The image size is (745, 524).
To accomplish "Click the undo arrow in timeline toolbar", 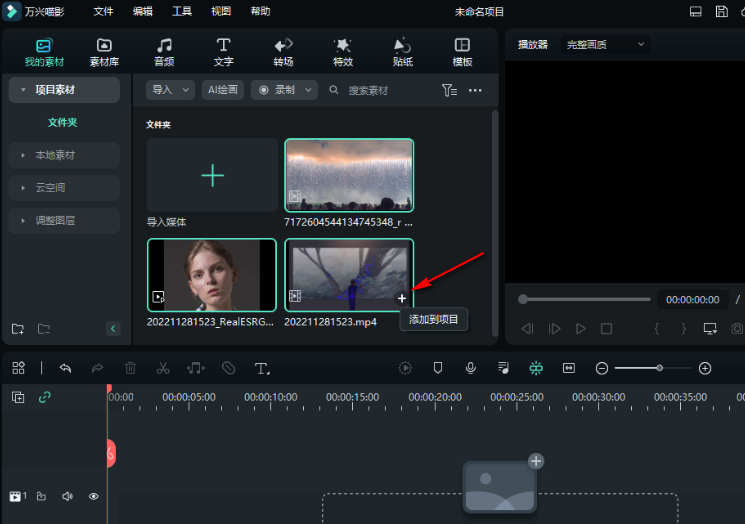I will (65, 368).
